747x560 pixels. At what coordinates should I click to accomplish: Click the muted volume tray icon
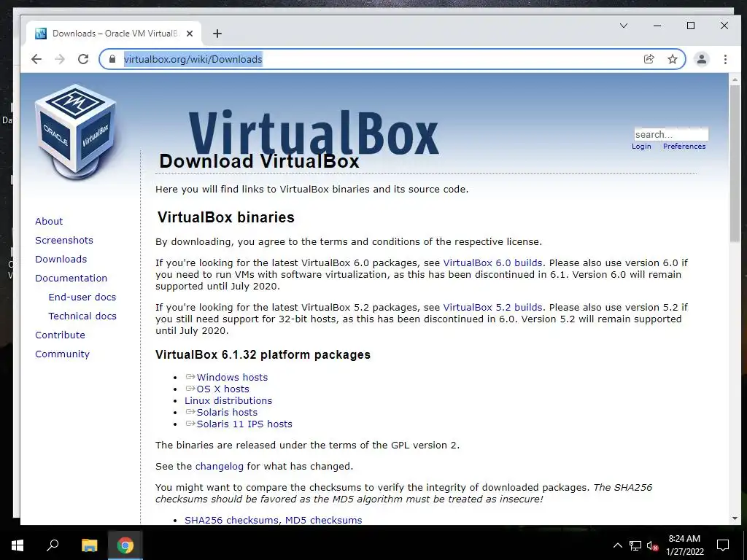(x=652, y=545)
